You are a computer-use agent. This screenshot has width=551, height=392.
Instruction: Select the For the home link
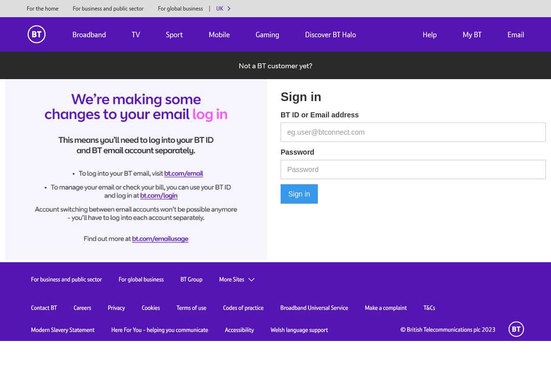pos(42,9)
